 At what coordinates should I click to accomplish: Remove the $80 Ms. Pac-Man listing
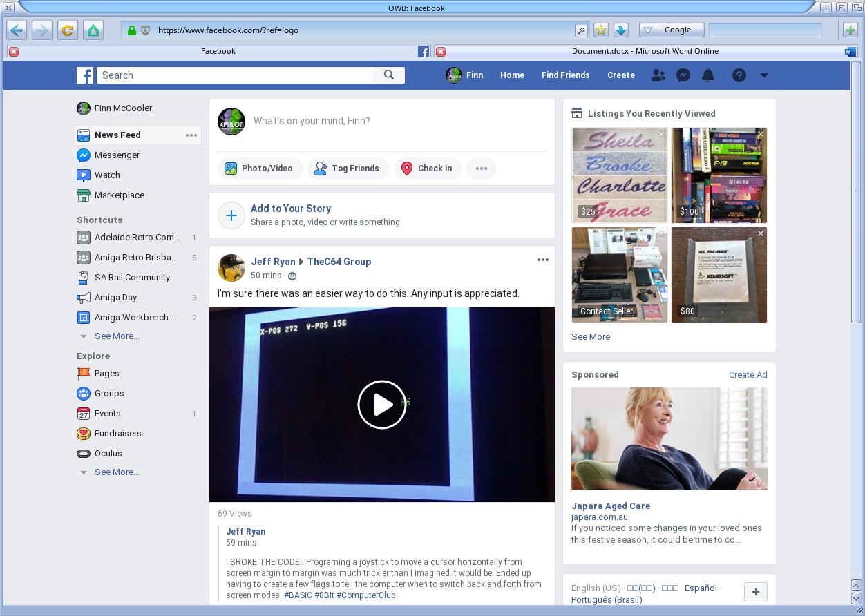pyautogui.click(x=761, y=233)
